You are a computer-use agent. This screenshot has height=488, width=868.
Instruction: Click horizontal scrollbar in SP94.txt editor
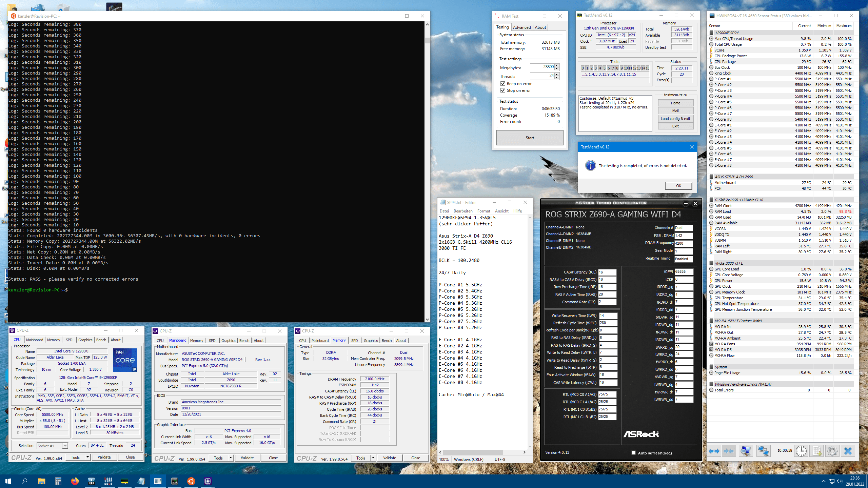tap(473, 452)
